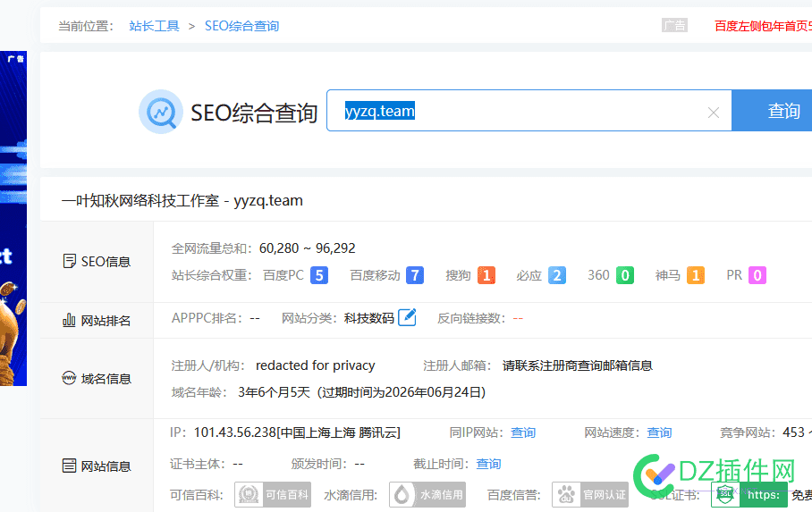
Task: Clear the search box with the X icon
Action: coord(713,113)
